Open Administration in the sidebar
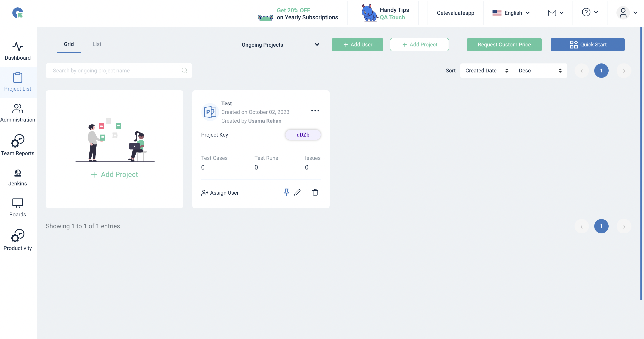This screenshot has height=339, width=644. (17, 113)
